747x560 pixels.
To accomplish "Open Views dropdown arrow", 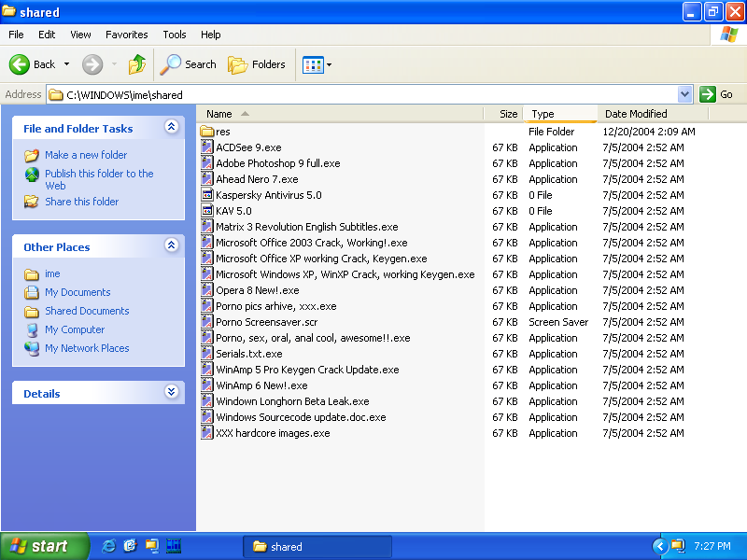I will [x=330, y=64].
